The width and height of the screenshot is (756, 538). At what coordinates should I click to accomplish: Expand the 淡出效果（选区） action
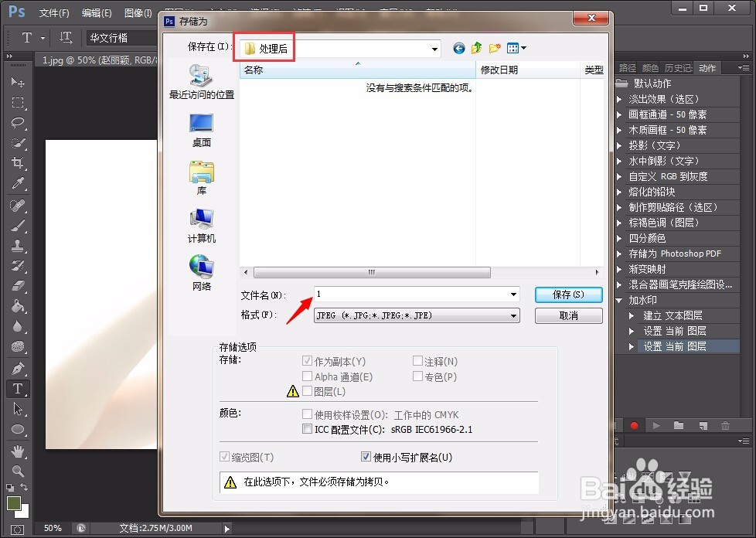click(619, 99)
